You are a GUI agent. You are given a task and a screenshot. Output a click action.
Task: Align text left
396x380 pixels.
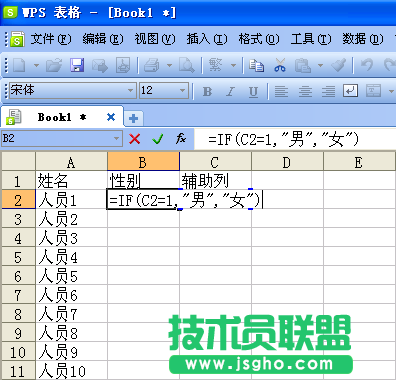(x=281, y=91)
